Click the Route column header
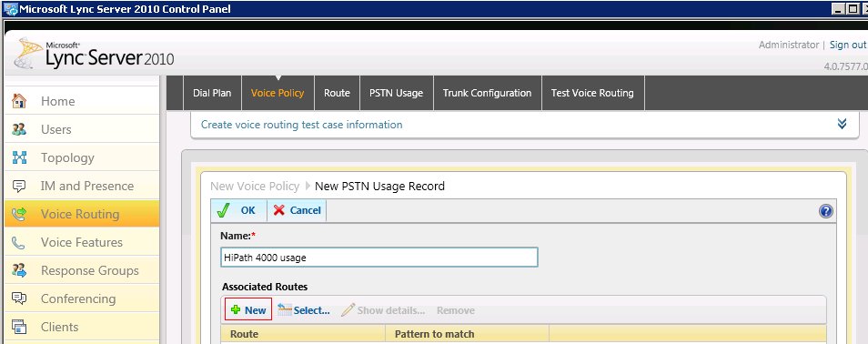The image size is (868, 344). [303, 334]
